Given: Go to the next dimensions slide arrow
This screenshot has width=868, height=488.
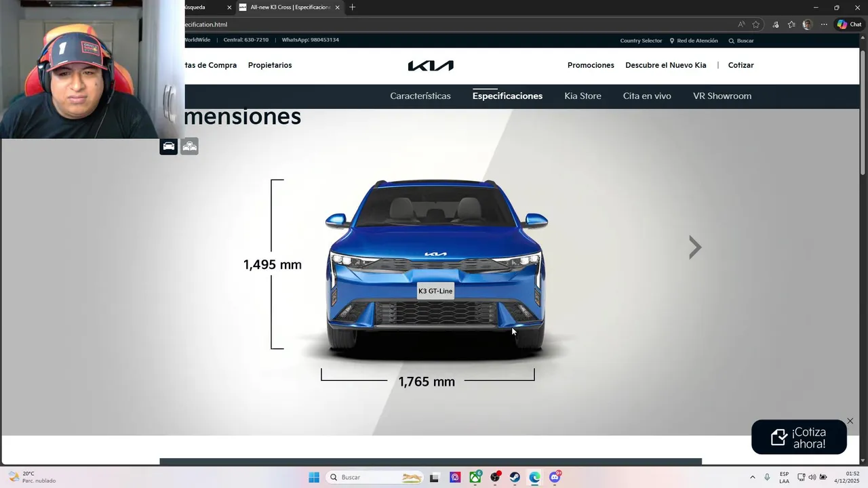Looking at the screenshot, I should [695, 247].
